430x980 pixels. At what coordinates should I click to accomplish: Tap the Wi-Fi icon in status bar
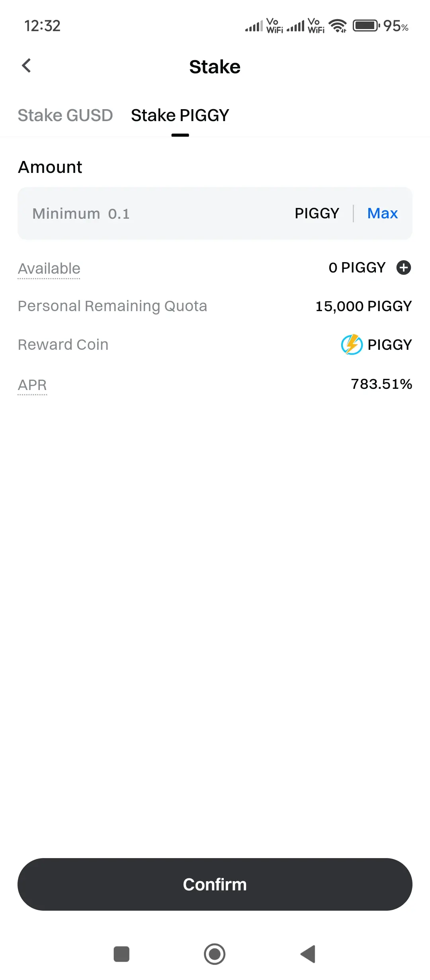[x=338, y=26]
